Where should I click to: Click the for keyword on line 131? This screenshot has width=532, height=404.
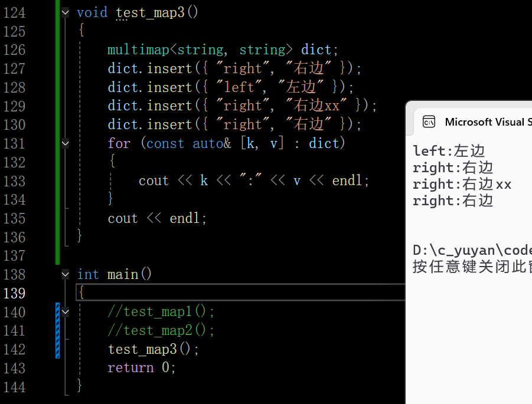119,143
